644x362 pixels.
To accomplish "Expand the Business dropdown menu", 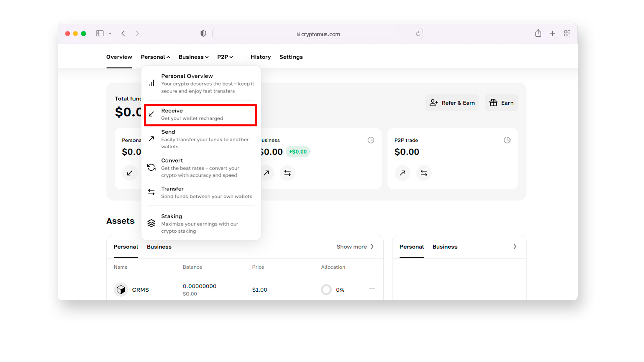I will (194, 57).
